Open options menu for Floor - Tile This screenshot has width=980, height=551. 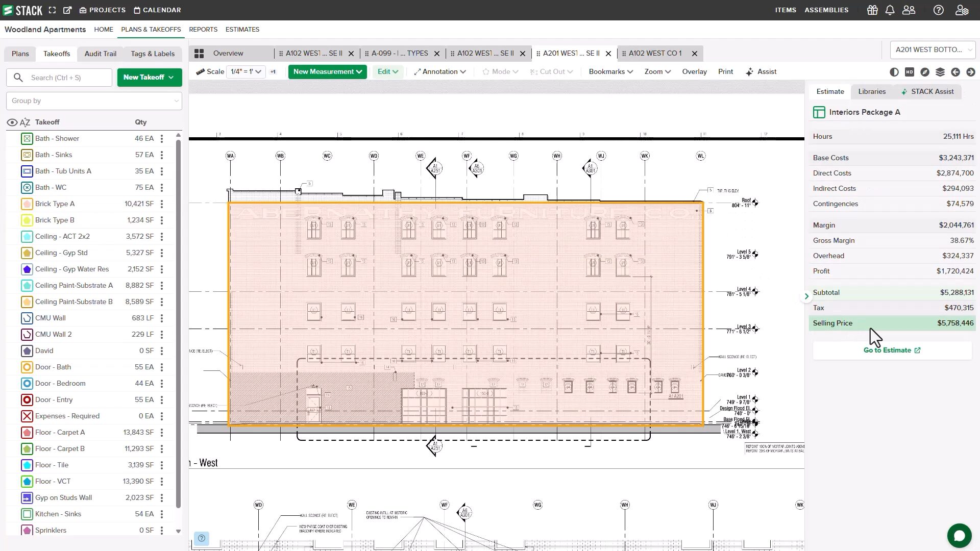click(x=162, y=465)
